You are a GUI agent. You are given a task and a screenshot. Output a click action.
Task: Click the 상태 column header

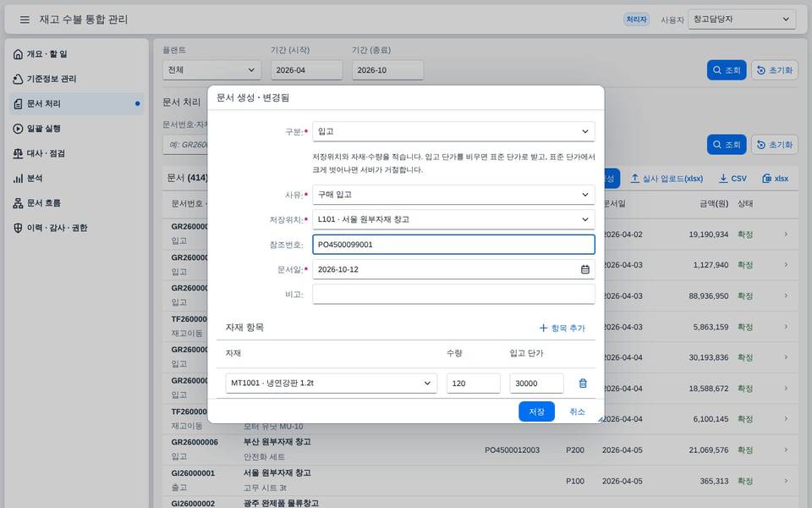point(745,204)
